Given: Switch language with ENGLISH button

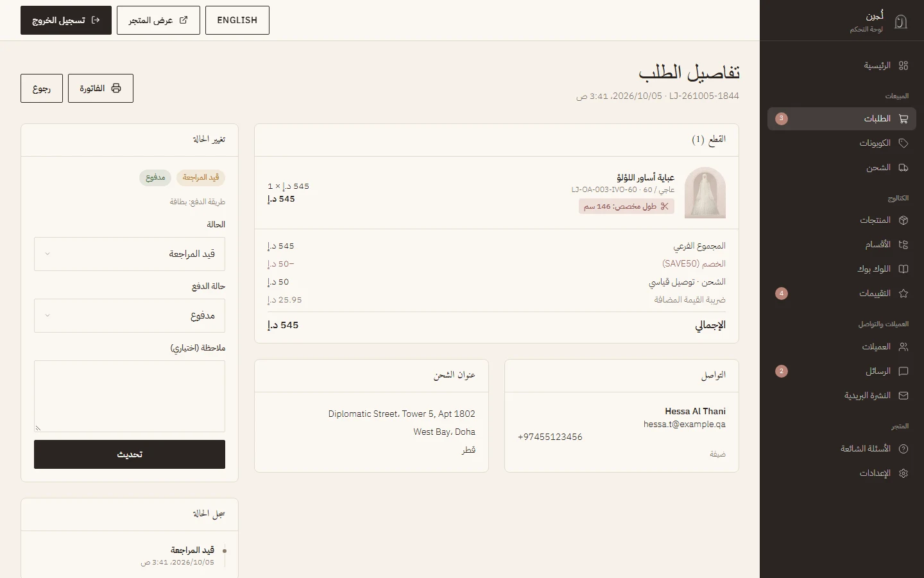Looking at the screenshot, I should pos(237,20).
